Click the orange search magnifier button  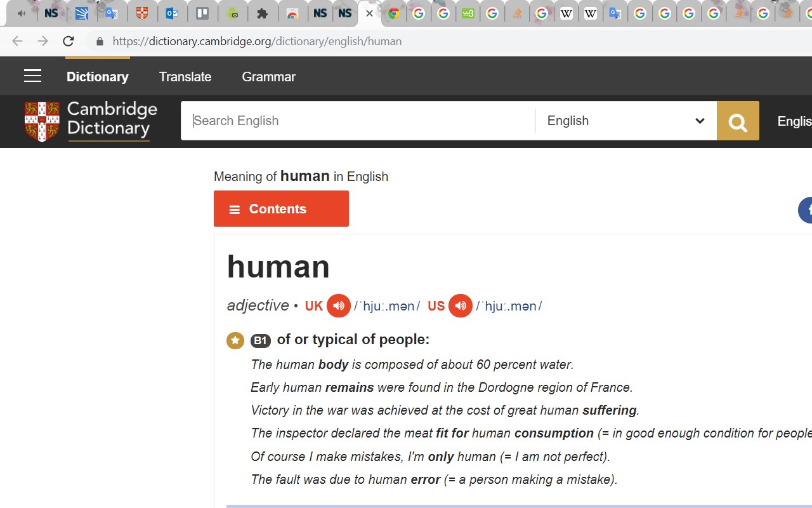tap(738, 121)
